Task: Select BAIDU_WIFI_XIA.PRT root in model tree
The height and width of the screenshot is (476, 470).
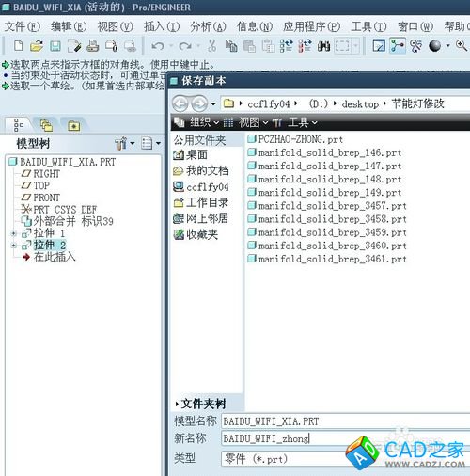Action: point(63,162)
